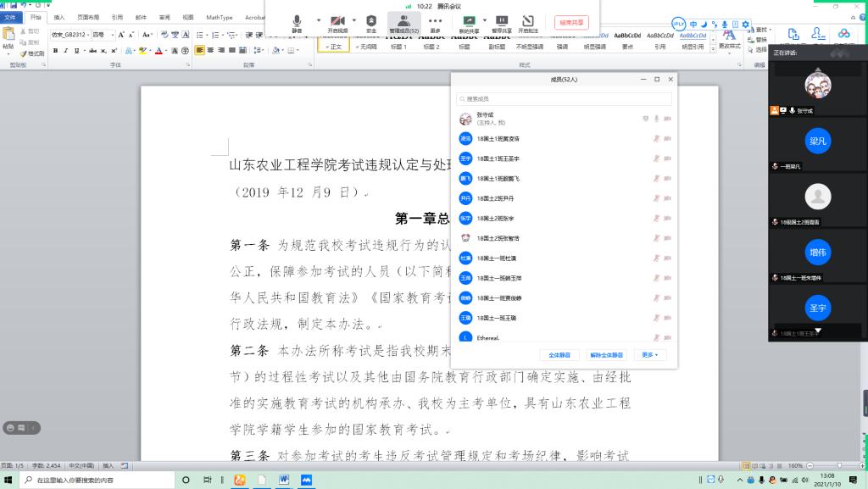Click the Grow Font icon
This screenshot has width=868, height=489.
(x=121, y=34)
